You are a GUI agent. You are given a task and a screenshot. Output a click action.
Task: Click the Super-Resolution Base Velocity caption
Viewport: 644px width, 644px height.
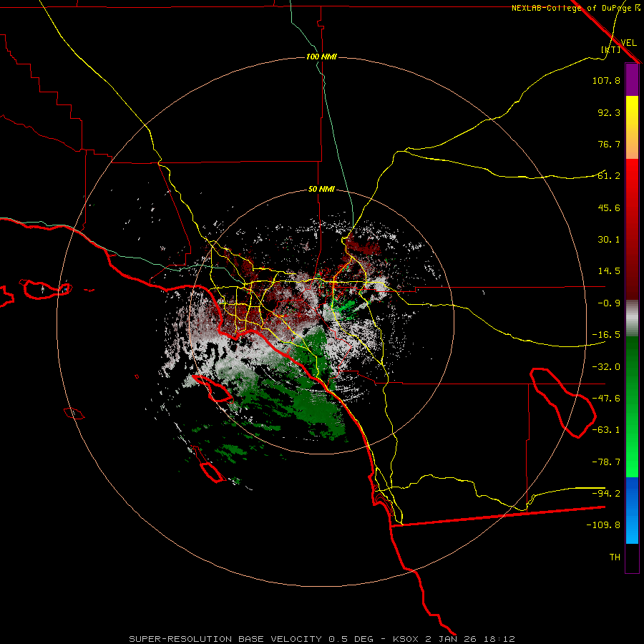(x=322, y=639)
